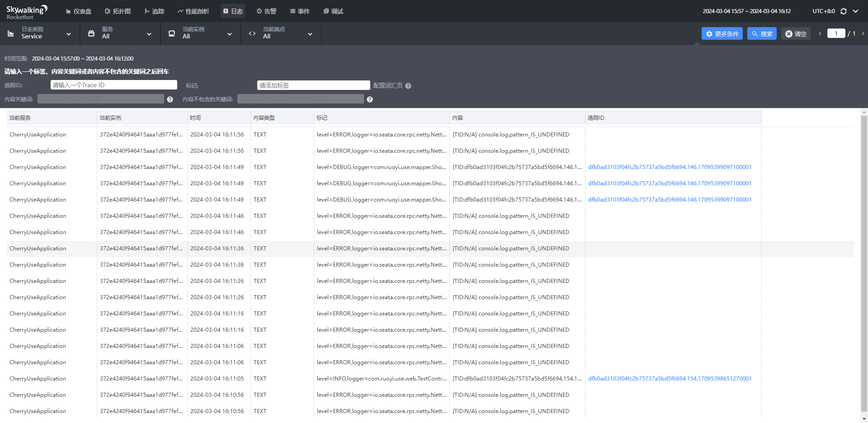The image size is (868, 423).
Task: Click the 内容不包含的关键词 input field
Action: pyautogui.click(x=301, y=99)
